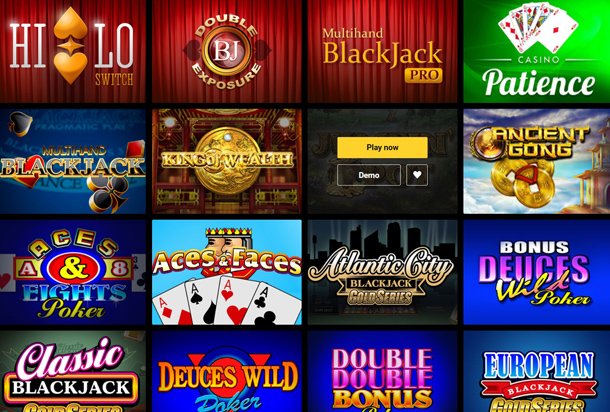
Task: Select the Deuces Wild Poker game
Action: [227, 371]
